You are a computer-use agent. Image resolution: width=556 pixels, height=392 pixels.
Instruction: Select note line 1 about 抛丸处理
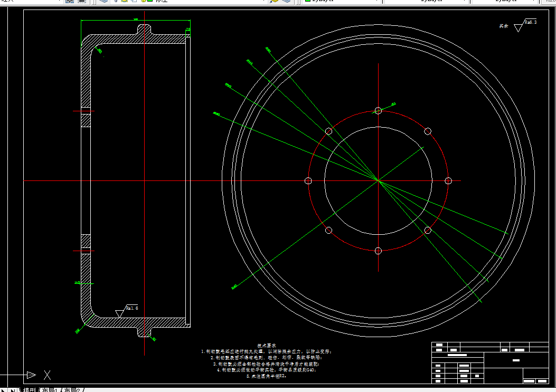[x=267, y=351]
